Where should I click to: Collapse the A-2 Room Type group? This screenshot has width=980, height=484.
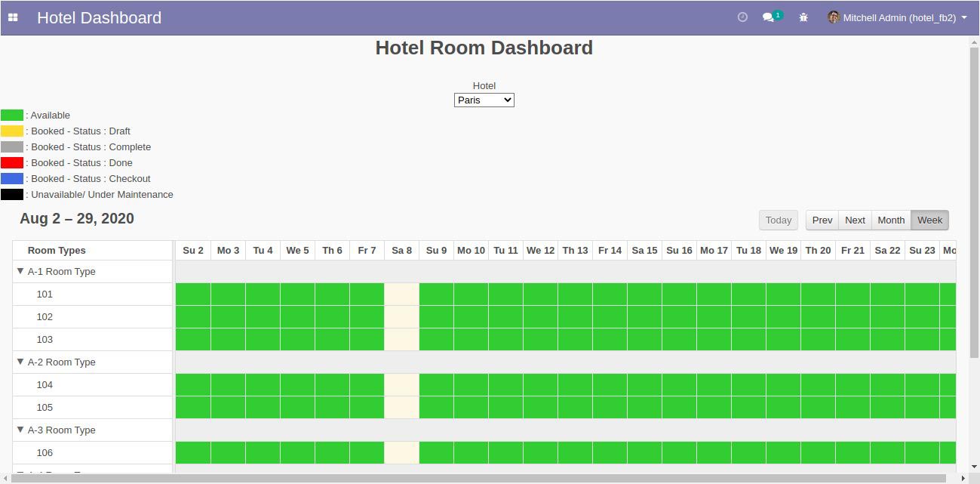point(20,362)
